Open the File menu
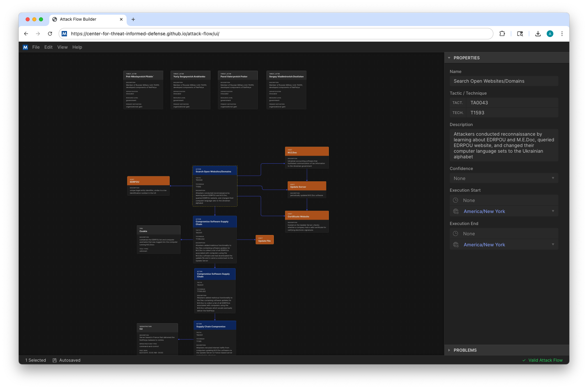Image resolution: width=588 pixels, height=389 pixels. [36, 47]
